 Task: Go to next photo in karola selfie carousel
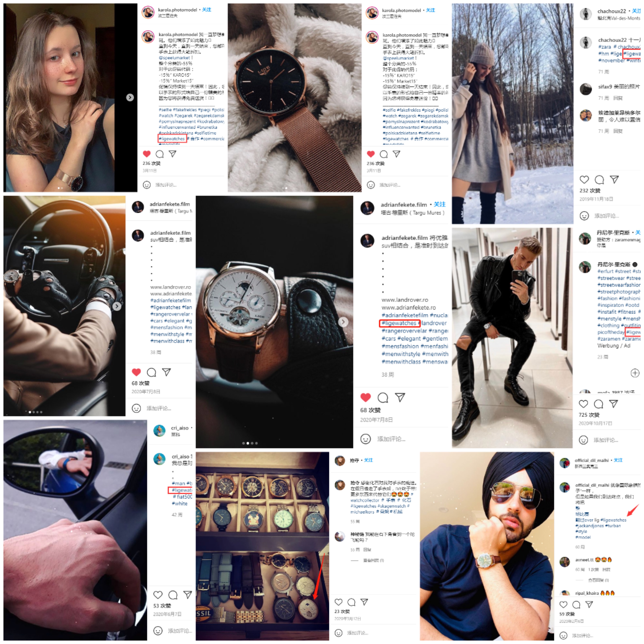(130, 97)
